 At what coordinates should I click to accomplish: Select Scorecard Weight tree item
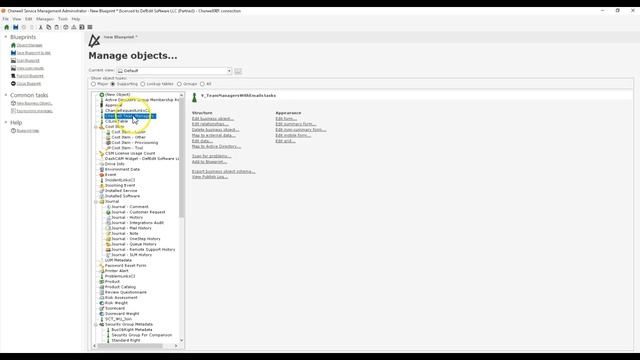(122, 314)
